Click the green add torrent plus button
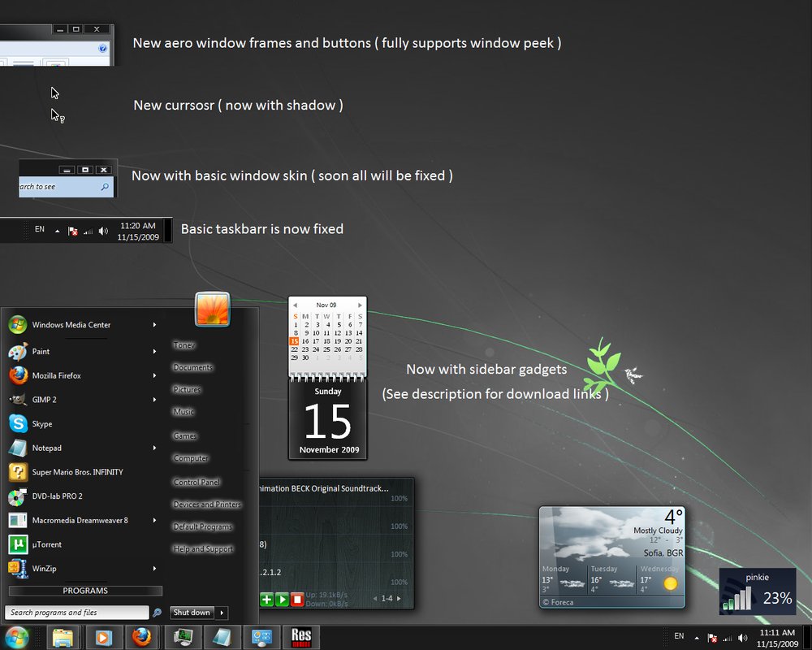 (266, 600)
